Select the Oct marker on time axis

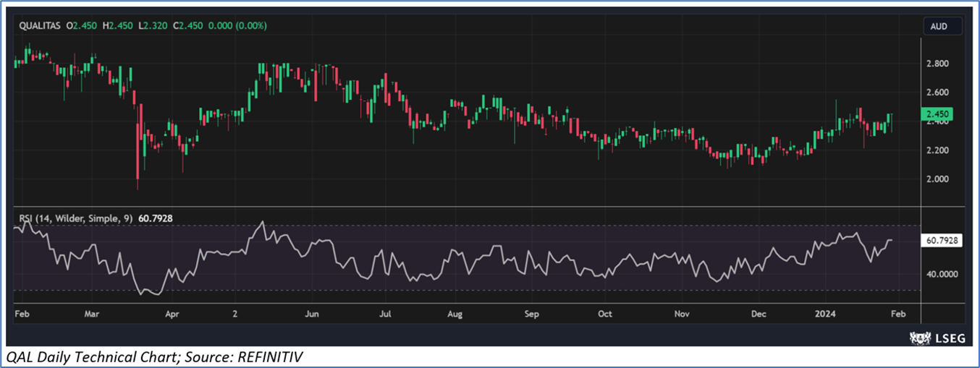point(605,314)
